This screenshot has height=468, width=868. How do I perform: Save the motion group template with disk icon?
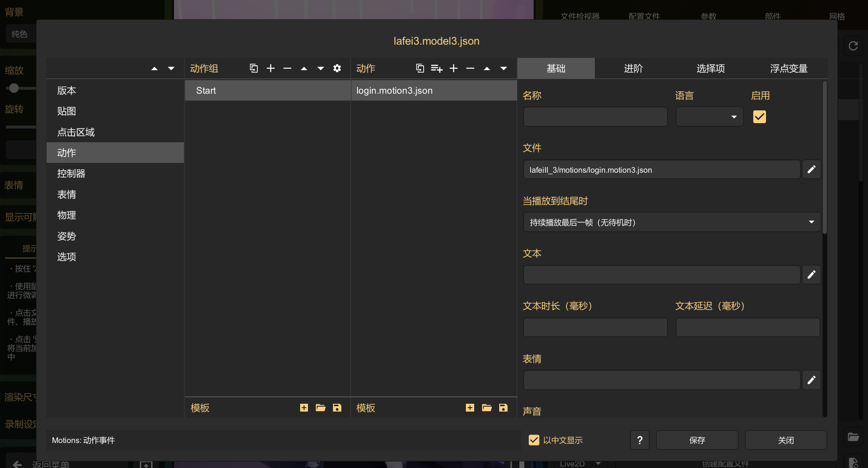coord(337,408)
